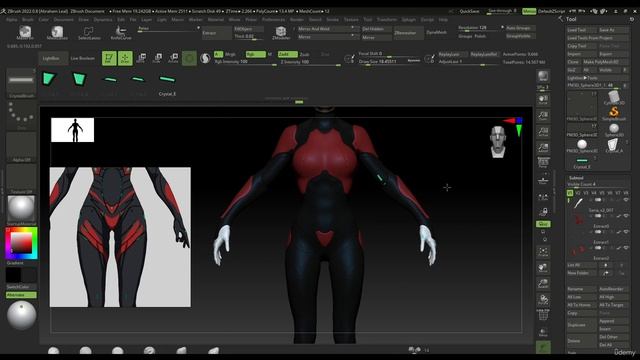Toggle the Rgb channel button

(256, 54)
